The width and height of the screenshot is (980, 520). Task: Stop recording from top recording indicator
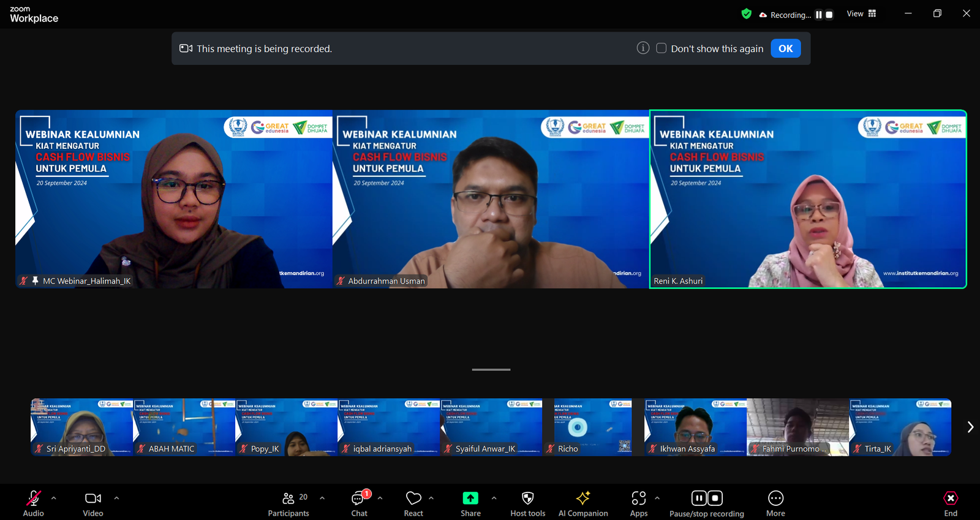829,15
